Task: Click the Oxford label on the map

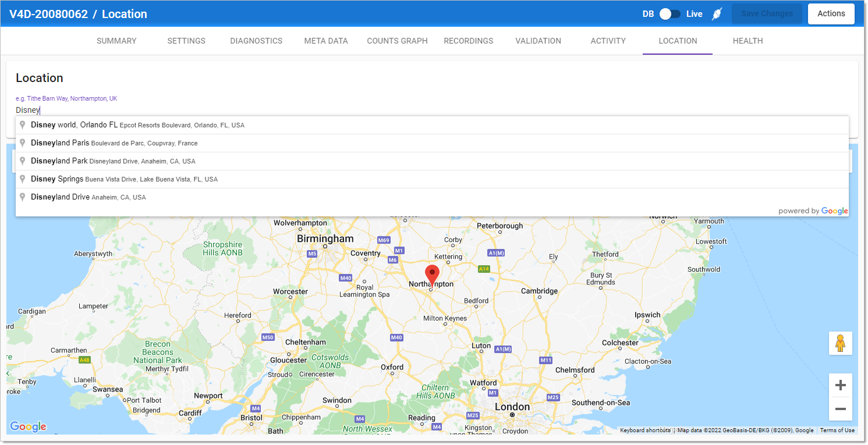Action: pyautogui.click(x=392, y=367)
